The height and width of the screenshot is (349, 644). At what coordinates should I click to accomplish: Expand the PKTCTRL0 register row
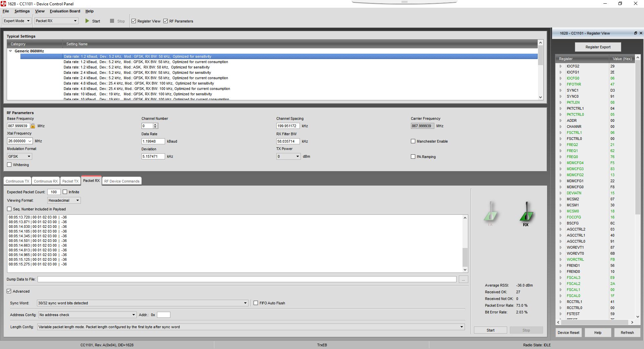[560, 114]
